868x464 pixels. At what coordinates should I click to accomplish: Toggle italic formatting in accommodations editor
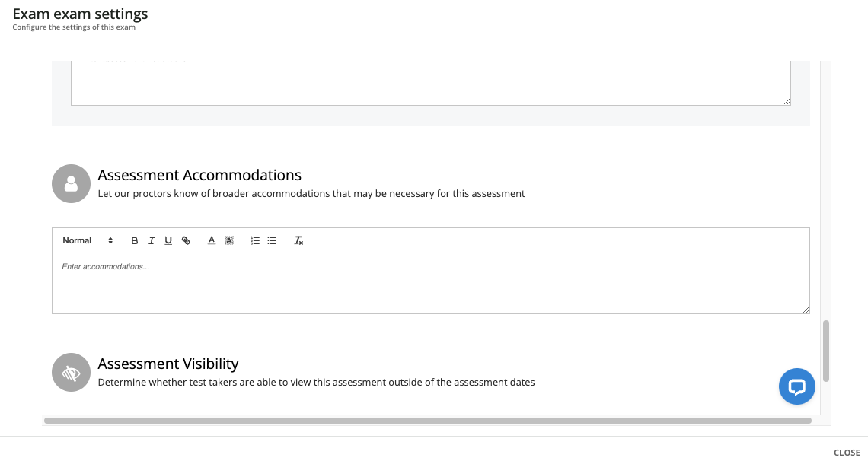coord(151,240)
